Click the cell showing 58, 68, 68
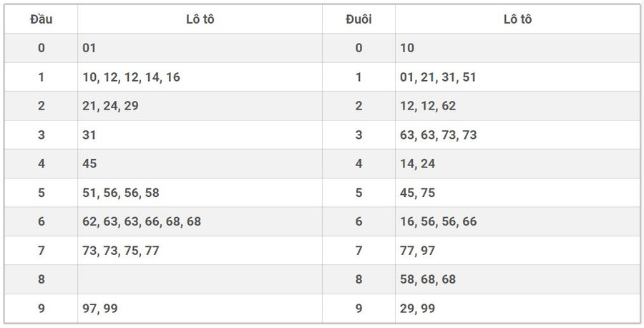The image size is (644, 328). point(428,279)
